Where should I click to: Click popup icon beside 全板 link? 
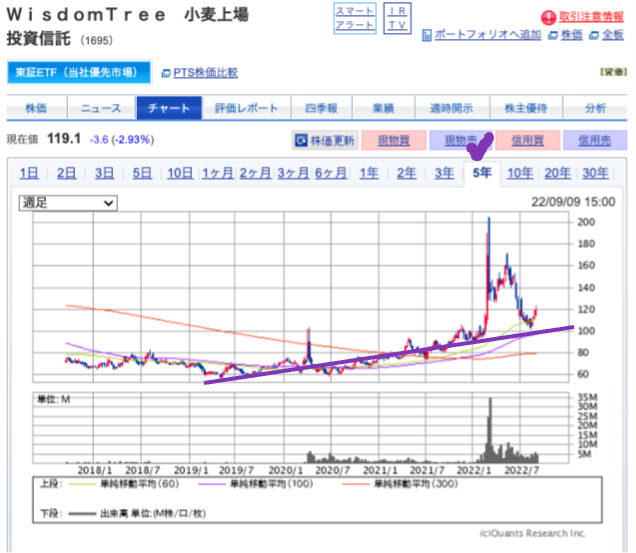pyautogui.click(x=594, y=36)
